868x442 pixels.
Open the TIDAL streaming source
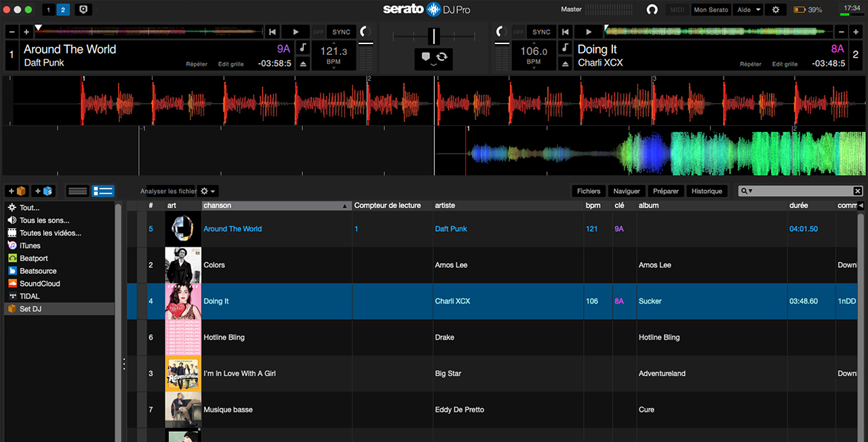30,296
